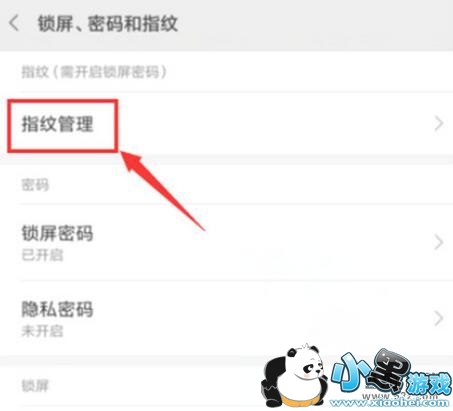Click the red highlight box around 指纹管理
Viewport: 453px width, 411px height.
[63, 126]
